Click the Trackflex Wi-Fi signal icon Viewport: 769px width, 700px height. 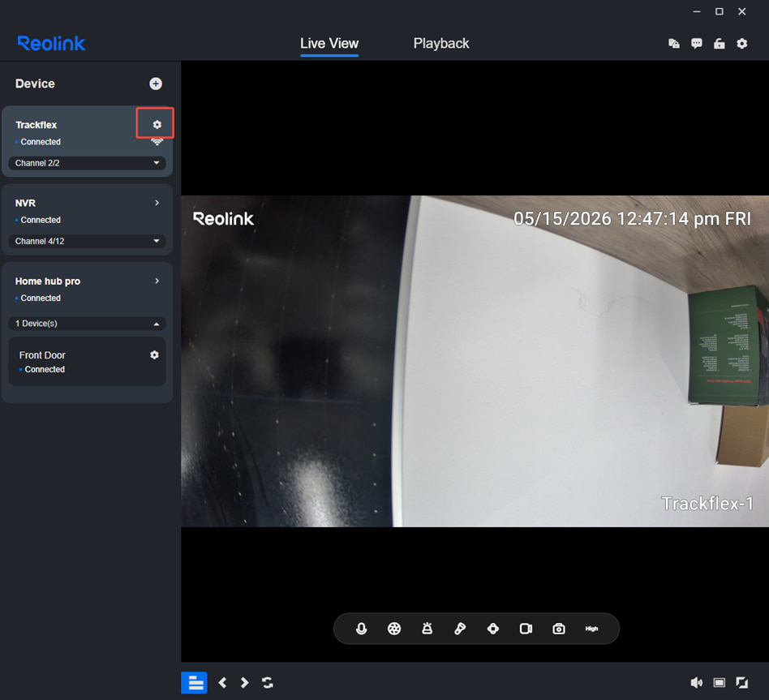157,142
